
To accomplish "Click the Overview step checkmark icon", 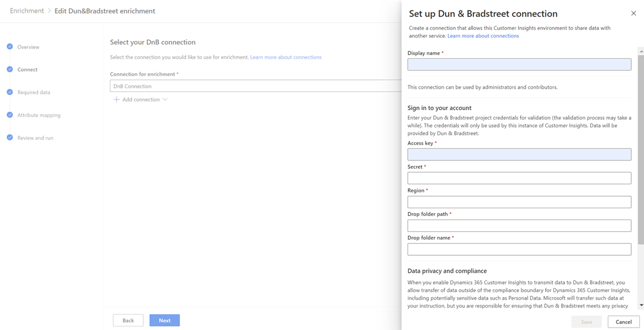I will pyautogui.click(x=10, y=47).
